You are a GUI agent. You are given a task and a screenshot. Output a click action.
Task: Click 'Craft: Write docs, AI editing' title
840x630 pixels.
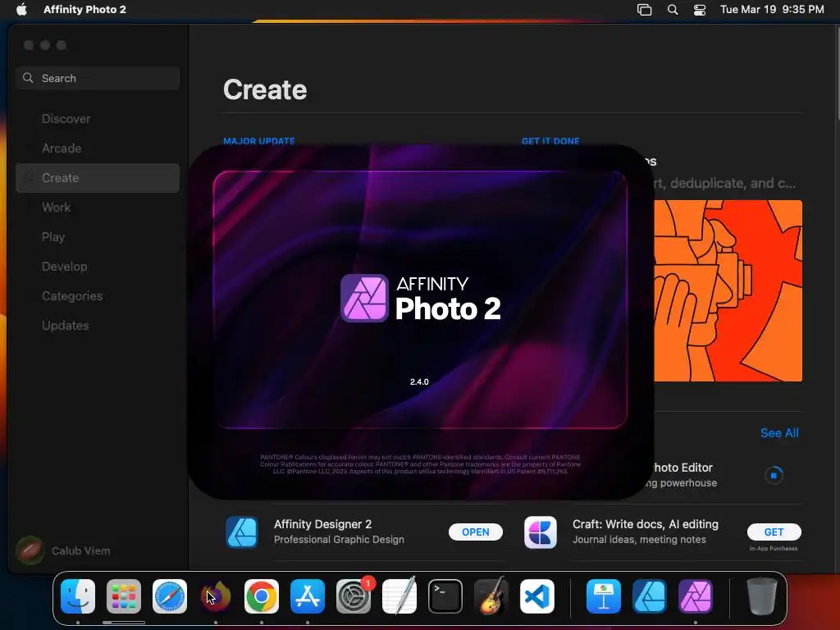(645, 524)
